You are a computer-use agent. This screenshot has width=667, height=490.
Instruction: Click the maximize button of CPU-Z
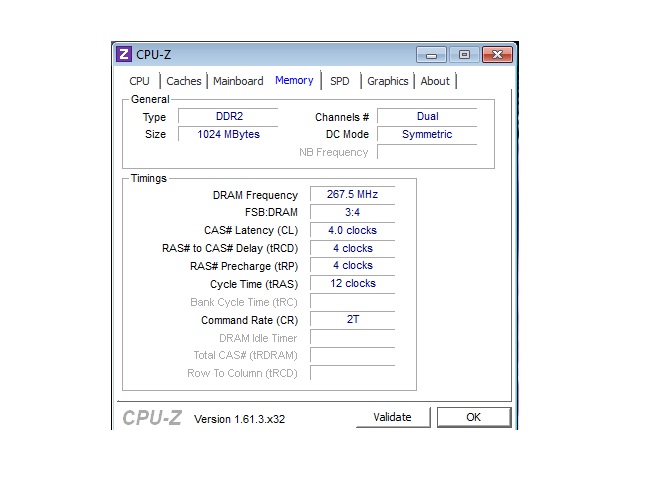pyautogui.click(x=464, y=55)
